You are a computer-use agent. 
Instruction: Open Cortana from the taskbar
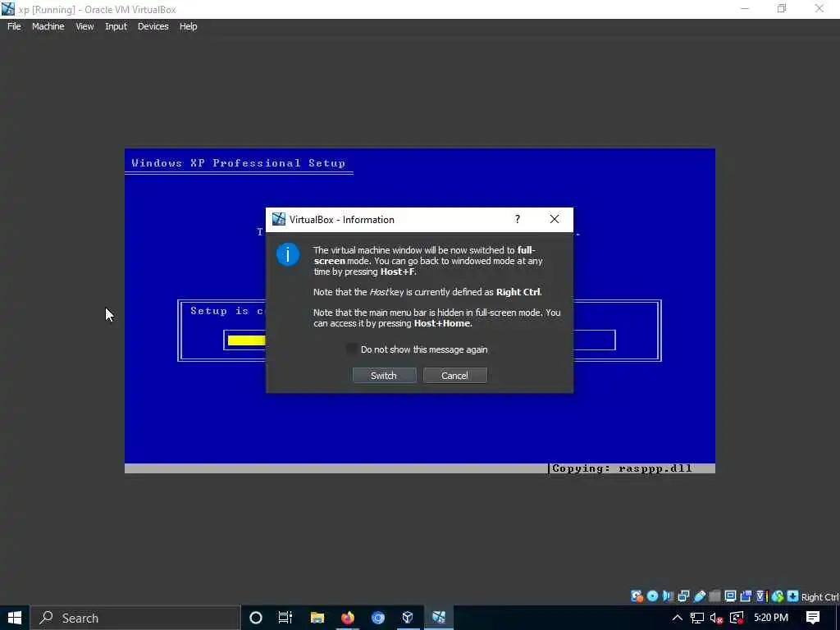pyautogui.click(x=256, y=618)
